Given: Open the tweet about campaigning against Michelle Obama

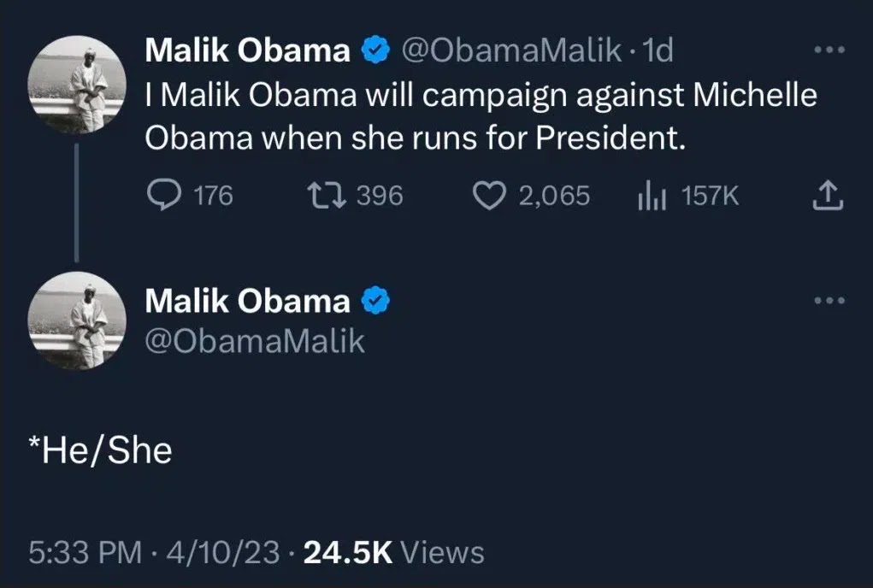Looking at the screenshot, I should pos(481,115).
